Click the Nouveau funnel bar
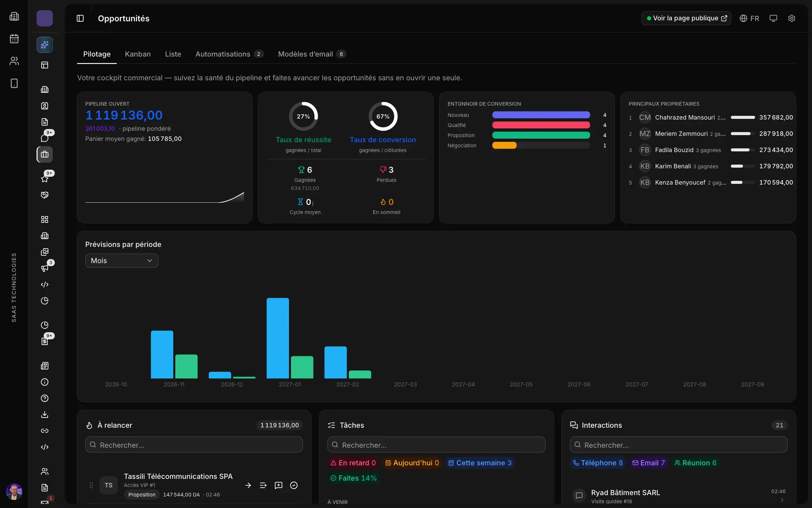Image resolution: width=812 pixels, height=508 pixels. pyautogui.click(x=541, y=115)
